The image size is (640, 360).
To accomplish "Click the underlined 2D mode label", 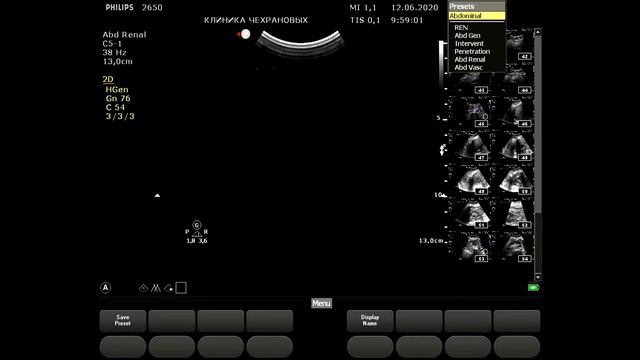I will point(108,80).
